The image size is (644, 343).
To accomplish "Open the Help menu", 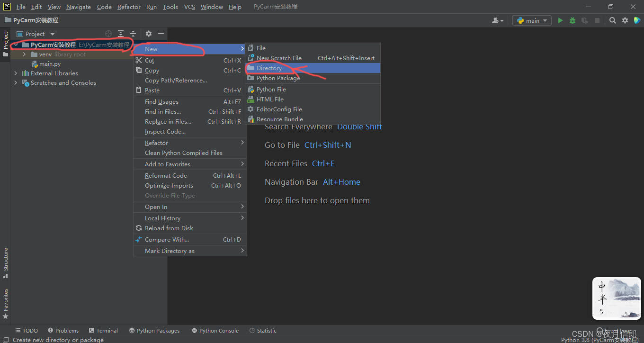I will pos(235,7).
